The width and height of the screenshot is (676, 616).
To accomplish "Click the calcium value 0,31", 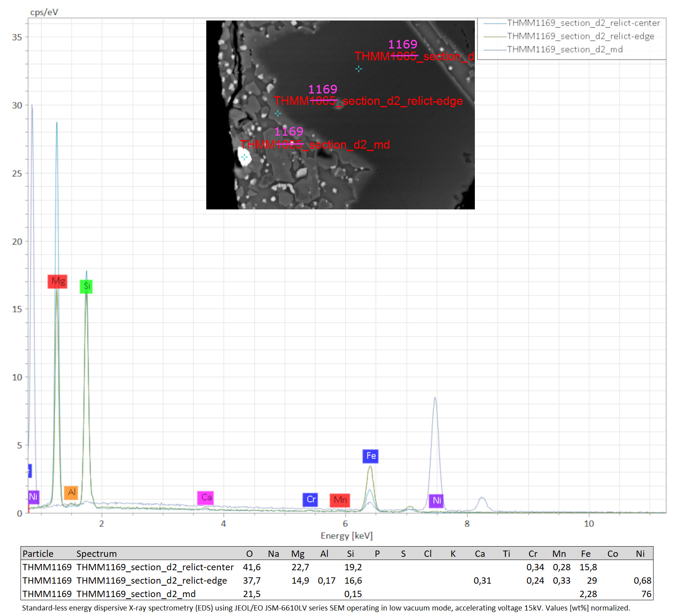I will point(482,581).
